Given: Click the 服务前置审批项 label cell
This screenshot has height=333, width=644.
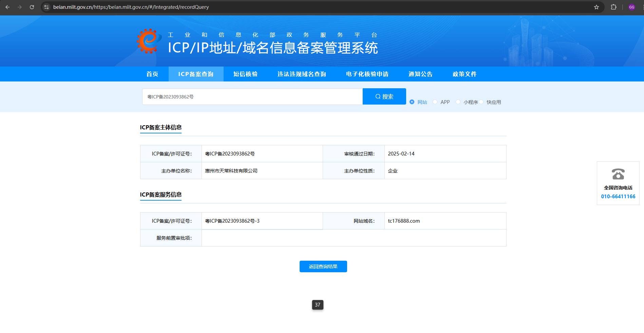Looking at the screenshot, I should [x=171, y=238].
